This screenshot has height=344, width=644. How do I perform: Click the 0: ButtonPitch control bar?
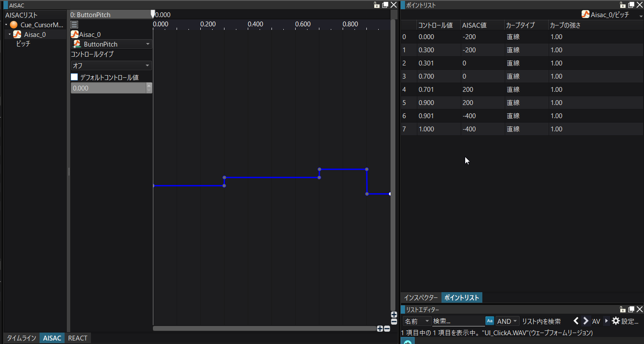point(111,14)
